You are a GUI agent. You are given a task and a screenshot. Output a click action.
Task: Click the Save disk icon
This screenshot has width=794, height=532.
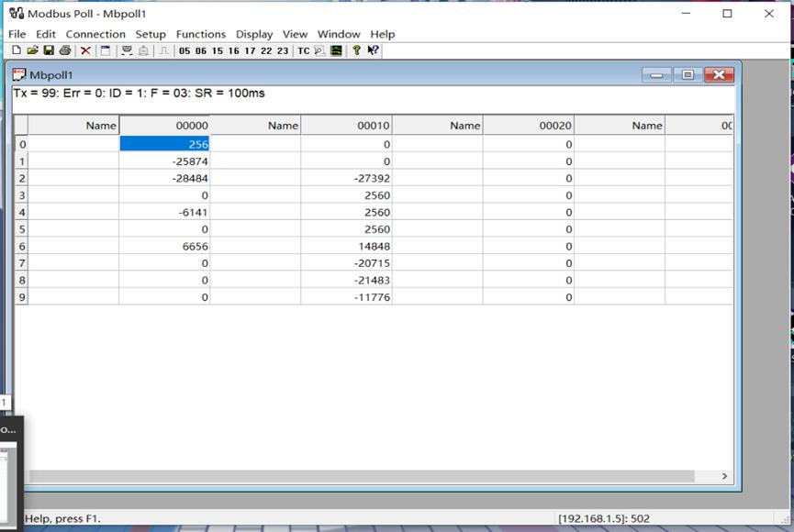[49, 50]
